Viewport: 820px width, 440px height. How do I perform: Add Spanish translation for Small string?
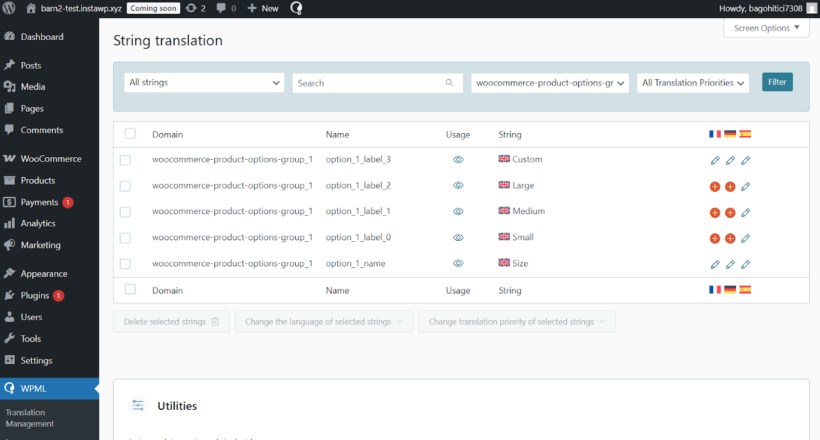745,238
